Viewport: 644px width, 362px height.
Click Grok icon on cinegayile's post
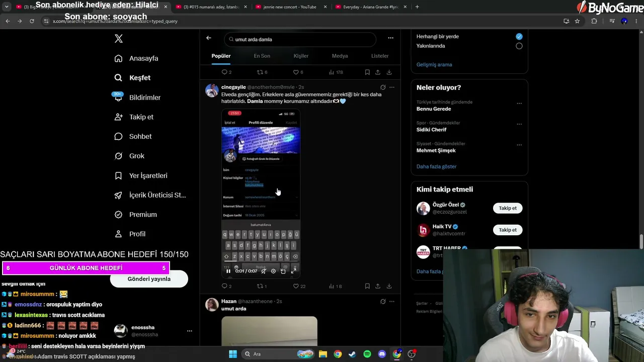point(383,87)
